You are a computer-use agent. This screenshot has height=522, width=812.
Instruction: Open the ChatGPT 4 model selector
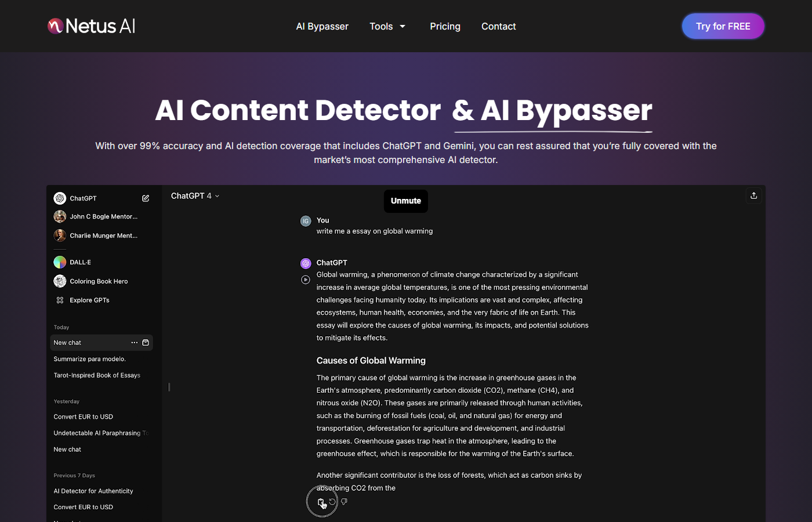pyautogui.click(x=195, y=195)
